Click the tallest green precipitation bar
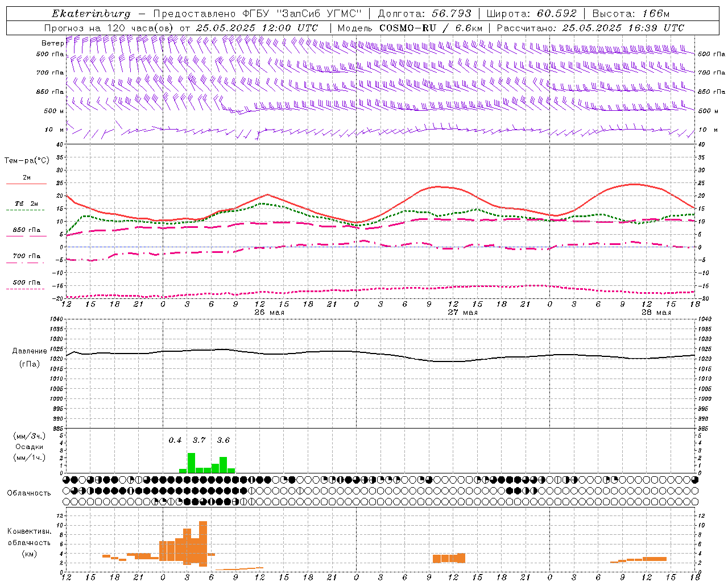 pos(191,463)
